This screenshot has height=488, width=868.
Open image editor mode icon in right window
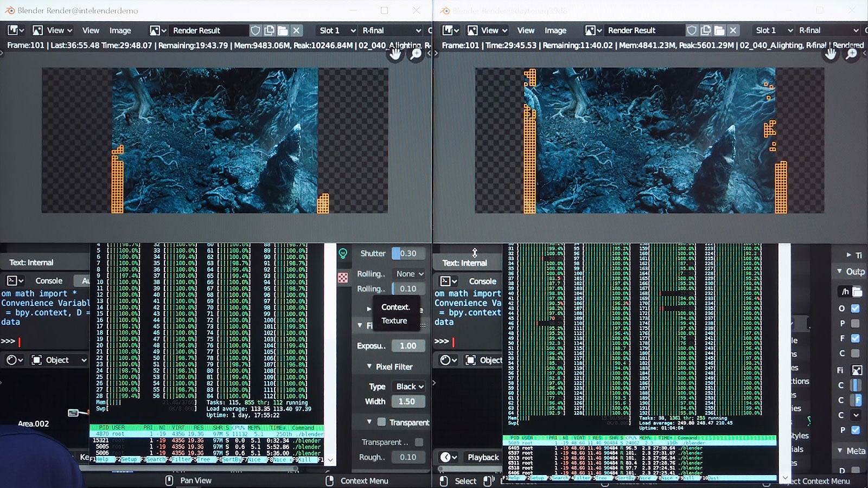(473, 30)
